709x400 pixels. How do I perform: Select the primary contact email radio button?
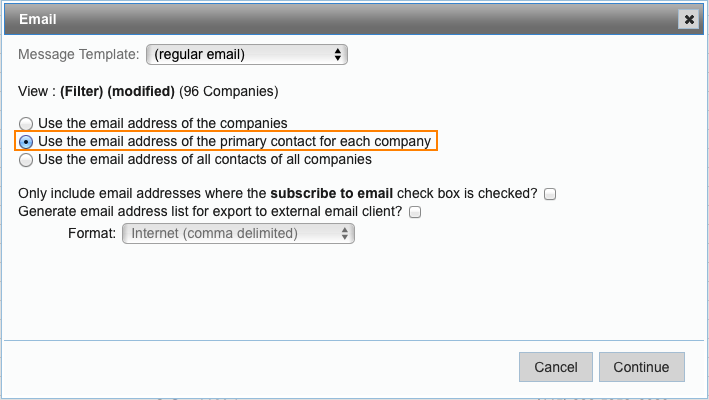26,142
